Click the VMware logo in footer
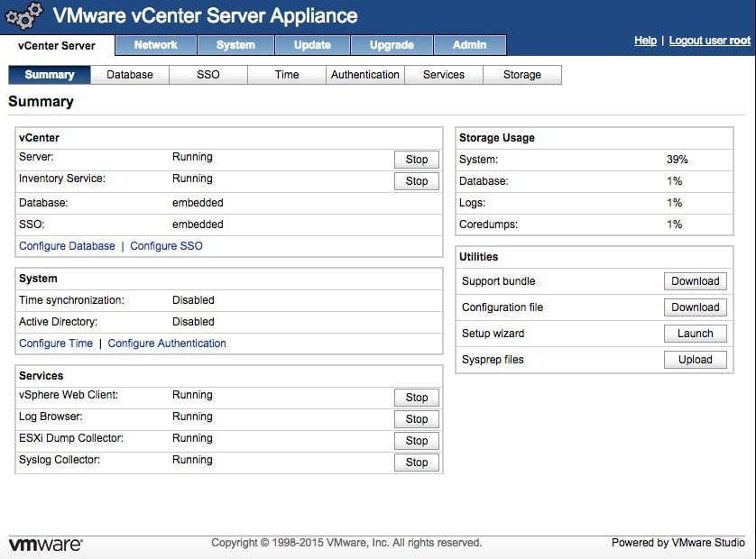Viewport: 756px width, 559px height. (x=45, y=544)
